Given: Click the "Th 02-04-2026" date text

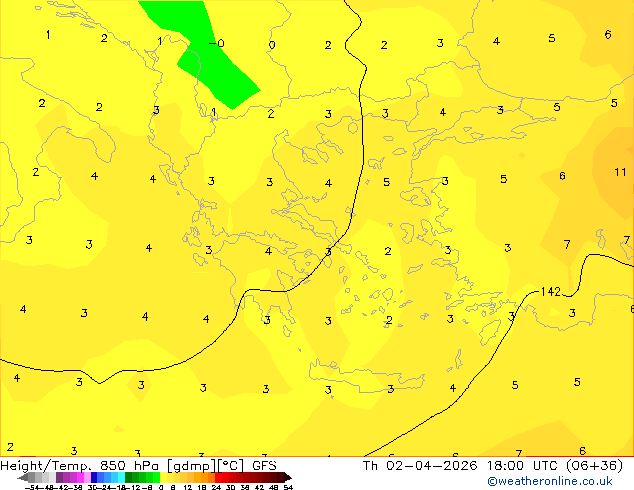Looking at the screenshot, I should [420, 466].
